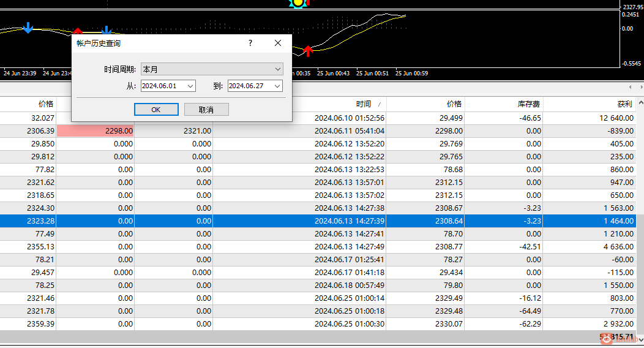
Task: Click the profit value 2 932.00
Action: click(x=618, y=323)
